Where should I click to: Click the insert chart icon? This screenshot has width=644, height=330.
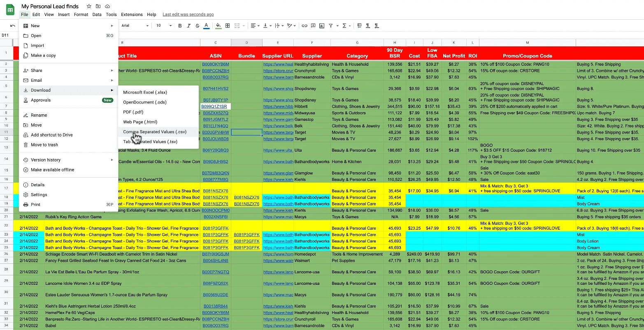point(322,25)
